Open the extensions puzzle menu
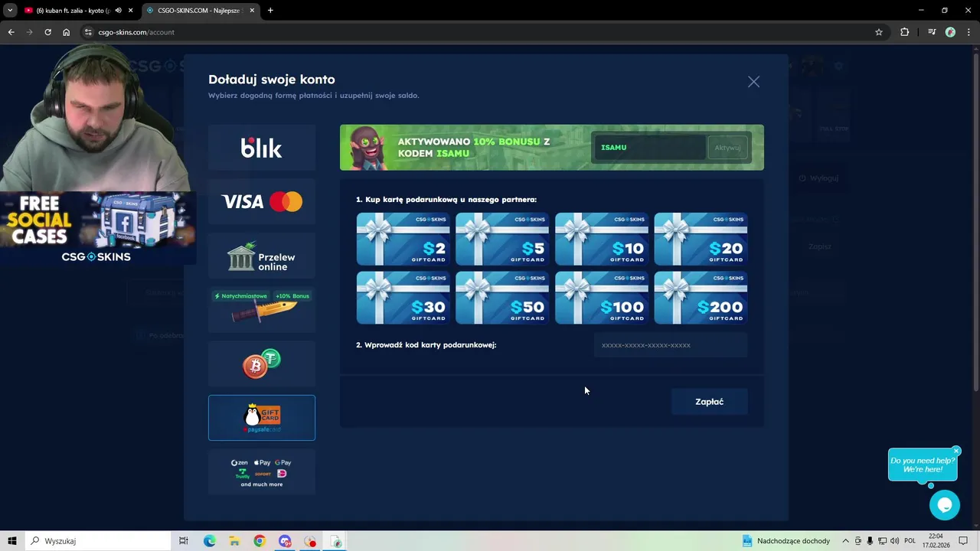Image resolution: width=980 pixels, height=551 pixels. click(x=905, y=32)
